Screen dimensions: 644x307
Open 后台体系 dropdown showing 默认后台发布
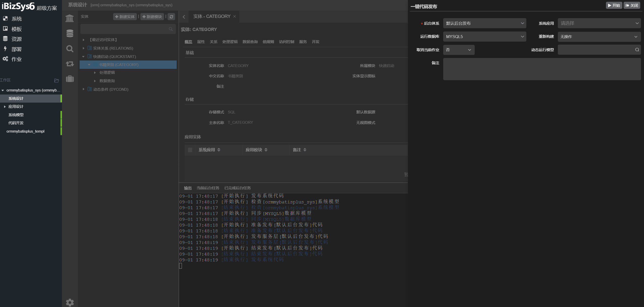tap(484, 23)
